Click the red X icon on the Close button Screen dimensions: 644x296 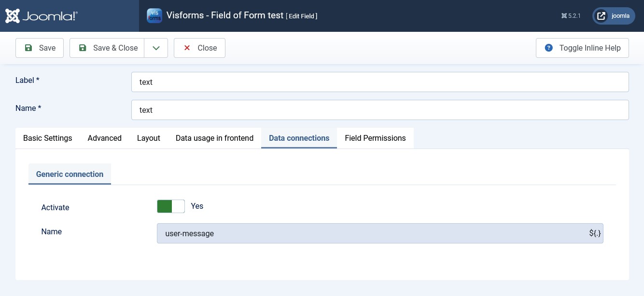(187, 48)
